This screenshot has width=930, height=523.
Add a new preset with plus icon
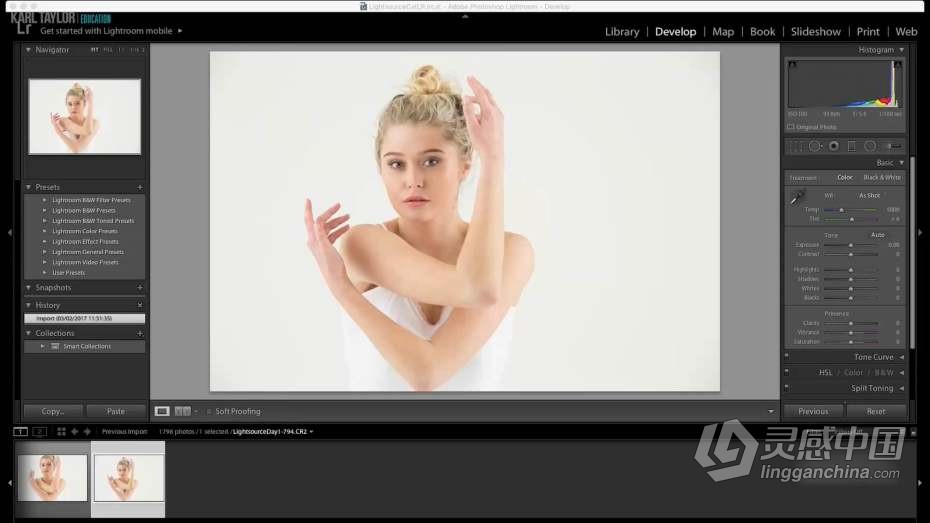point(140,187)
